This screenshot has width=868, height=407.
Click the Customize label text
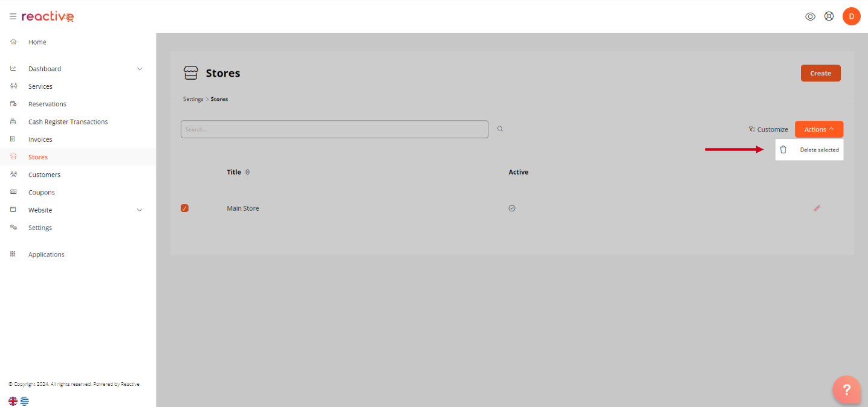click(x=772, y=129)
